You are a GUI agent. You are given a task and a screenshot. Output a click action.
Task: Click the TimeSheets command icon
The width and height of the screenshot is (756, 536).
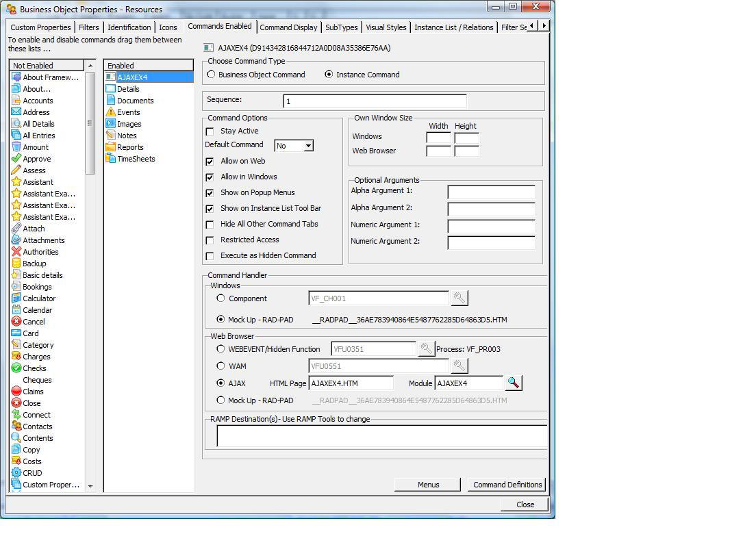coord(110,159)
